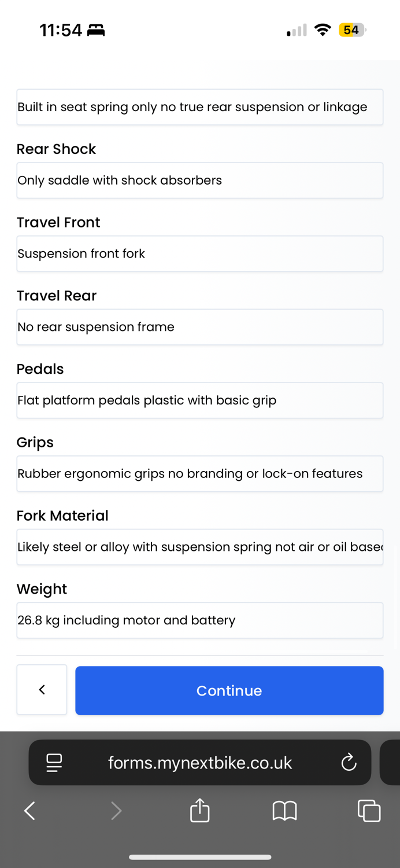The width and height of the screenshot is (400, 868).
Task: Tap the Safari reload page icon
Action: tap(349, 762)
